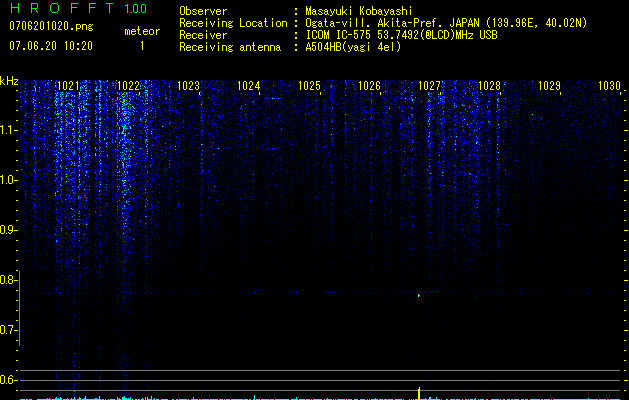Click antenna value A504HB(yagi 4el)
This screenshot has height=400, width=629.
tap(353, 47)
